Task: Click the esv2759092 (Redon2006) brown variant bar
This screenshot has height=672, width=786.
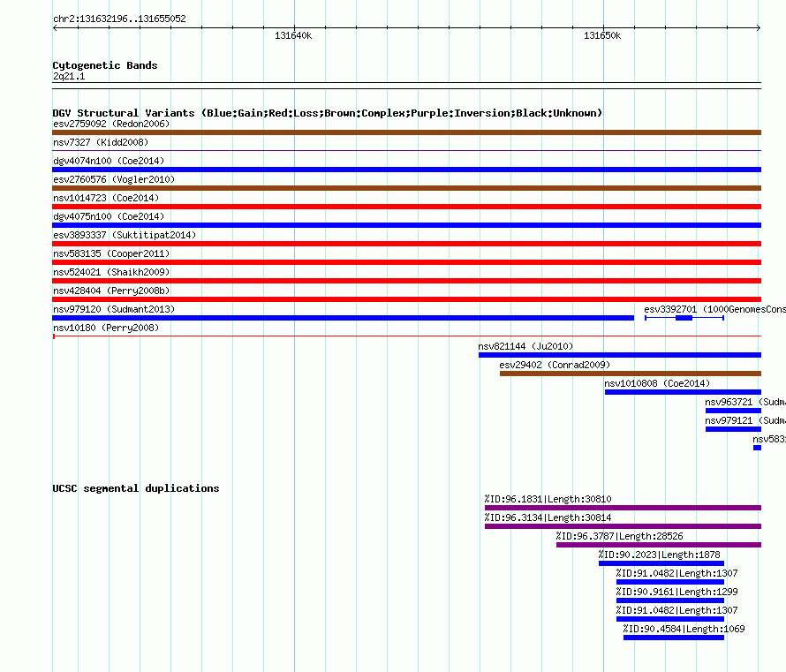Action: pos(406,132)
